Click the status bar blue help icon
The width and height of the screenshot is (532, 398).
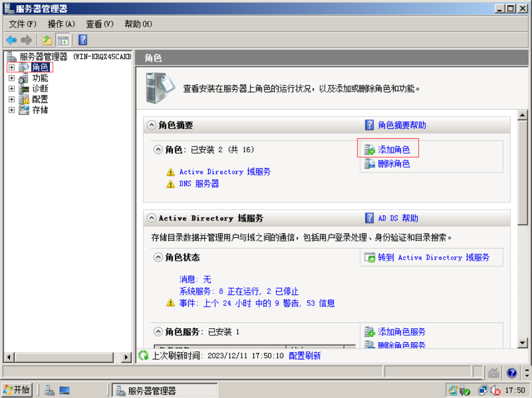click(511, 373)
